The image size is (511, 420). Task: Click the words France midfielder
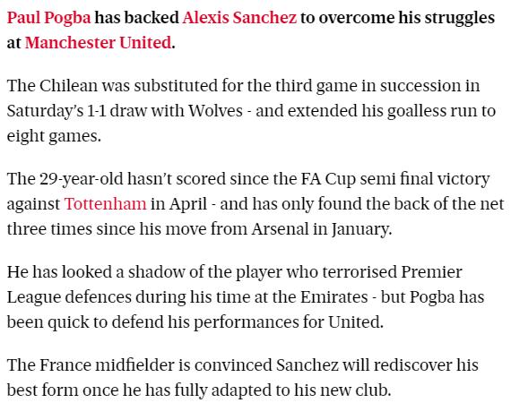[108, 364]
